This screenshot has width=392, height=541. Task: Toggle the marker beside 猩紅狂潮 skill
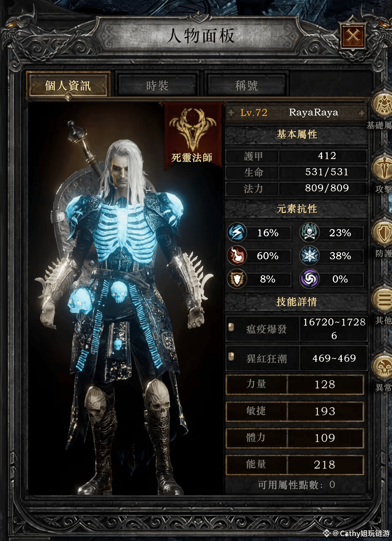pos(232,356)
